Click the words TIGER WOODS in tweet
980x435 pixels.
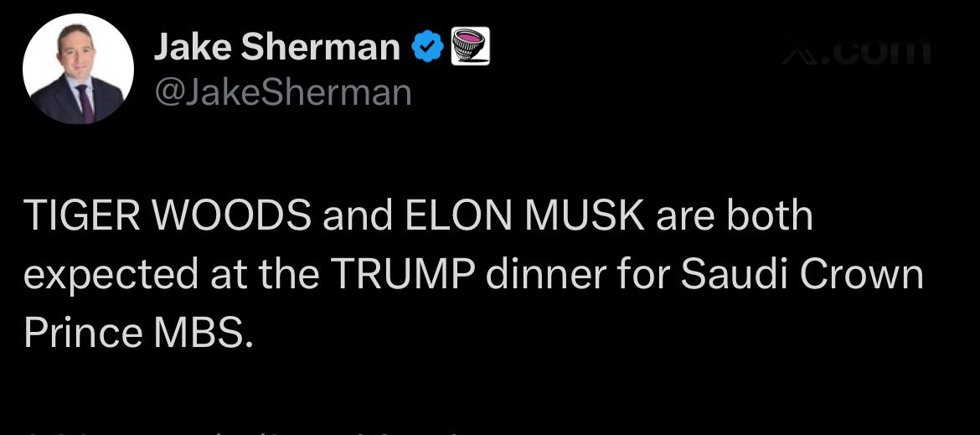(x=168, y=216)
